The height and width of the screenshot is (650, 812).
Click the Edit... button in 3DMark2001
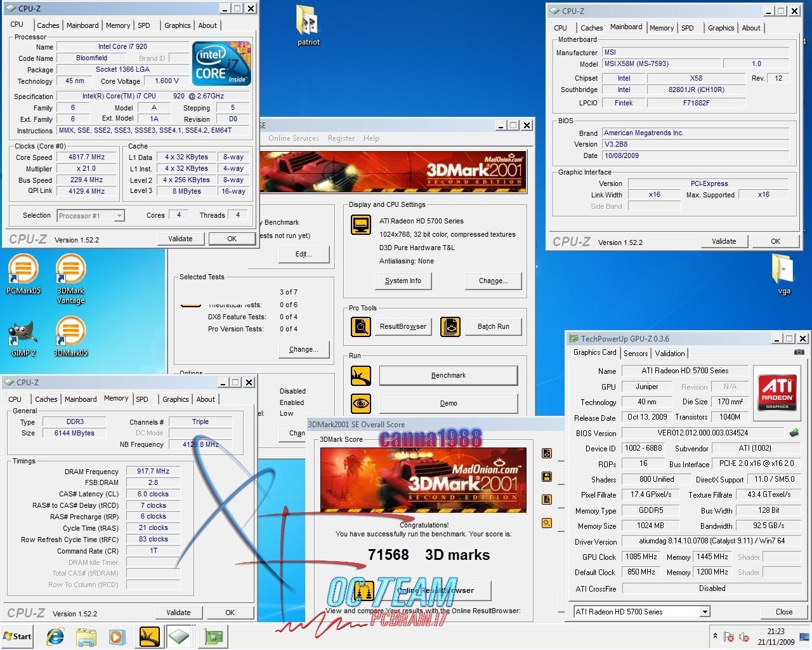point(304,254)
